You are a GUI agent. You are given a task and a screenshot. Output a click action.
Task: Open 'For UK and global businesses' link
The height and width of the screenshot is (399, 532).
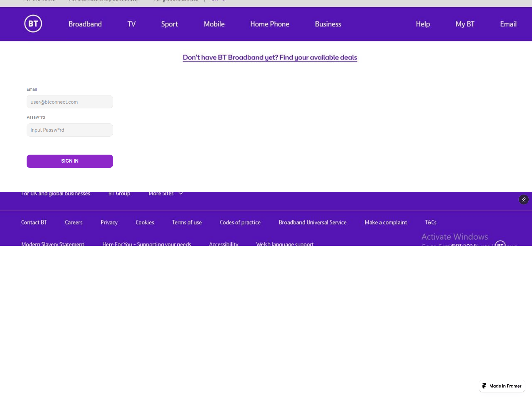(x=56, y=194)
